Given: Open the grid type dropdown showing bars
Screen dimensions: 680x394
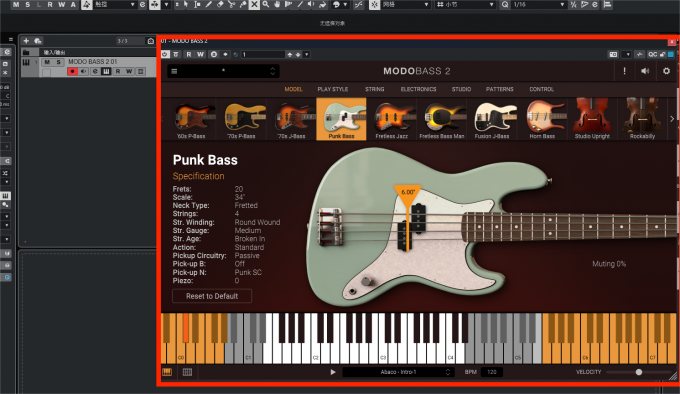Looking at the screenshot, I should (x=465, y=4).
